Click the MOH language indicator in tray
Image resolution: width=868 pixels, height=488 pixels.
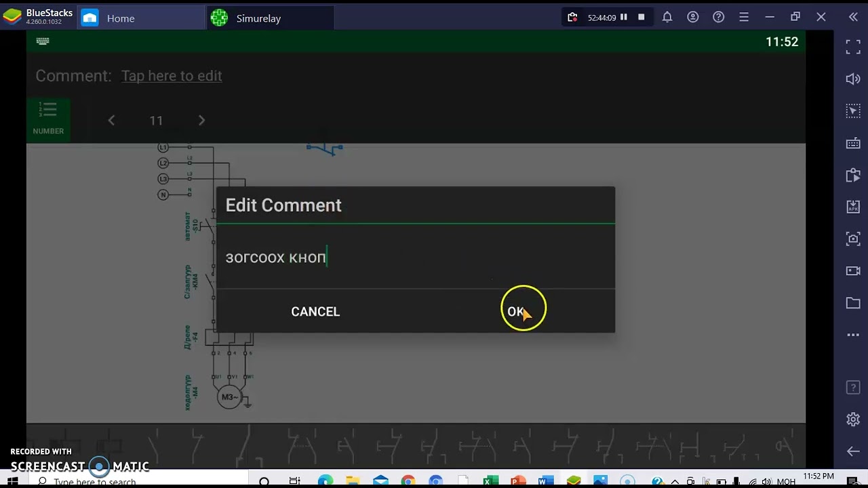tap(786, 482)
